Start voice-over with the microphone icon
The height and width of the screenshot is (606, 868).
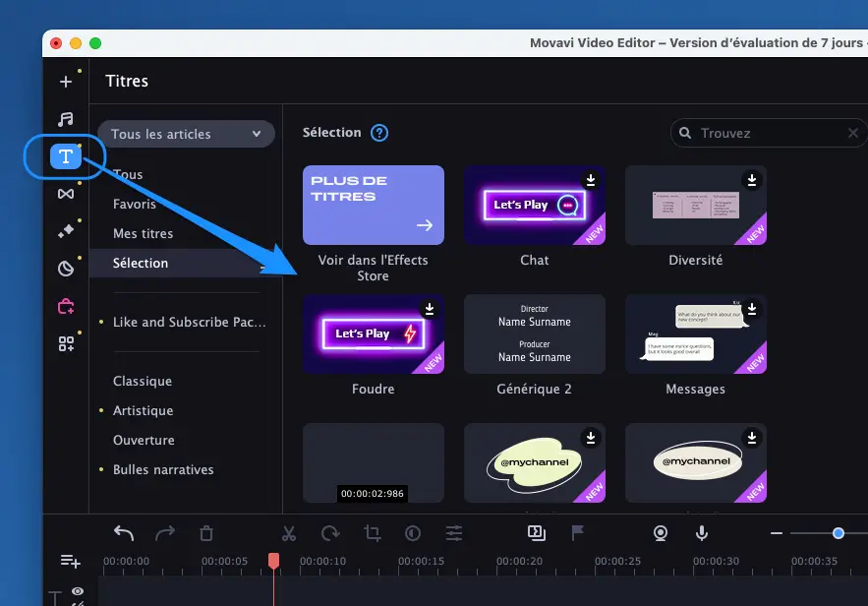point(701,533)
